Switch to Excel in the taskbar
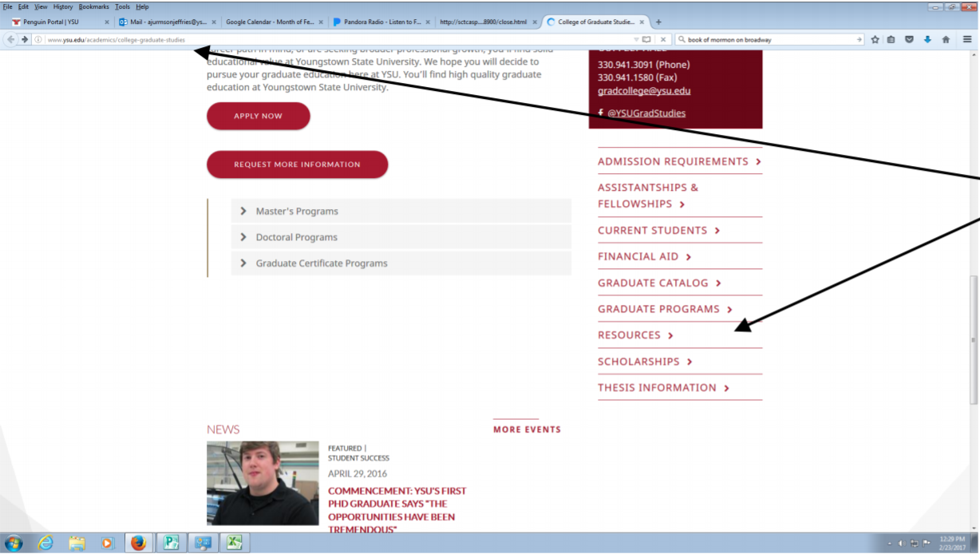Viewport: 980px width, 554px height. 235,544
